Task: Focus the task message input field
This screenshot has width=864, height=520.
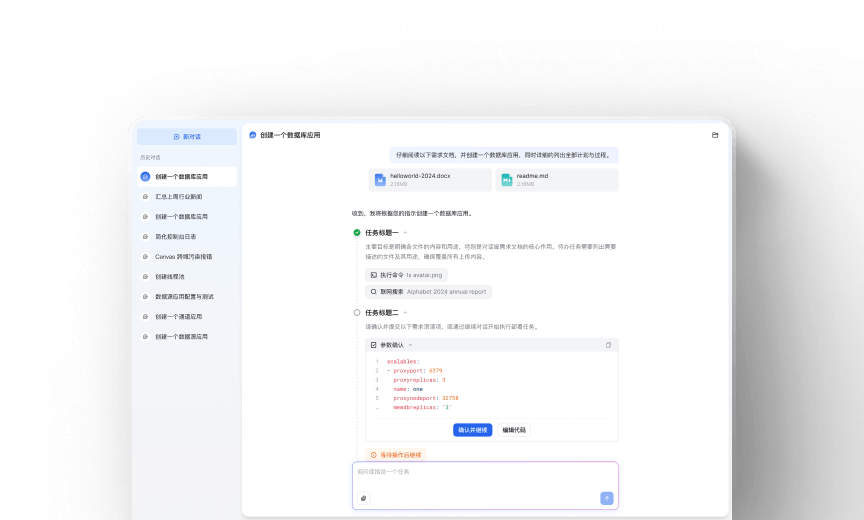Action: pyautogui.click(x=484, y=474)
